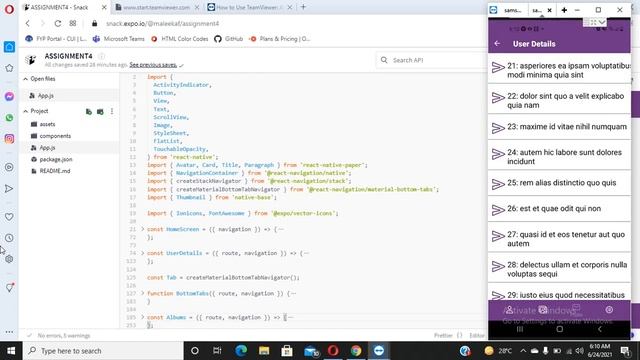640x360 pixels.
Task: Focus the Search API field
Action: (x=432, y=60)
